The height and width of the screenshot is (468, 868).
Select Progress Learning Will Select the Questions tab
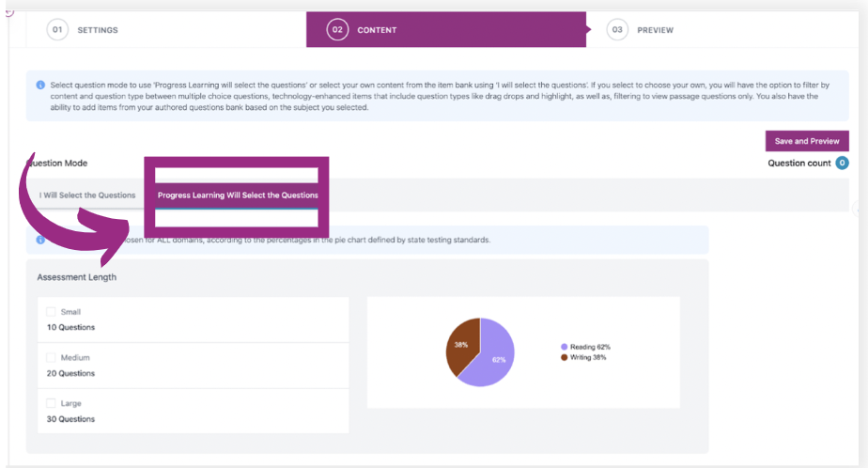tap(238, 195)
